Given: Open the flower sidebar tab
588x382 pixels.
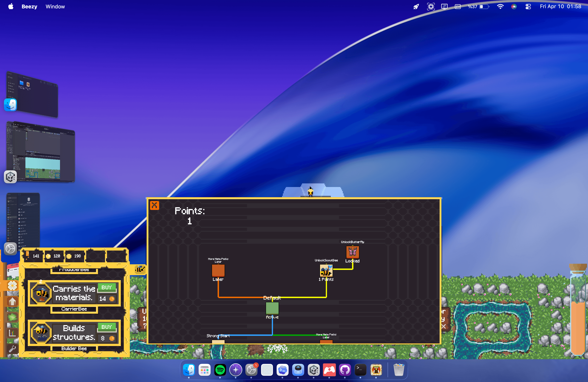Looking at the screenshot, I should click(x=12, y=286).
